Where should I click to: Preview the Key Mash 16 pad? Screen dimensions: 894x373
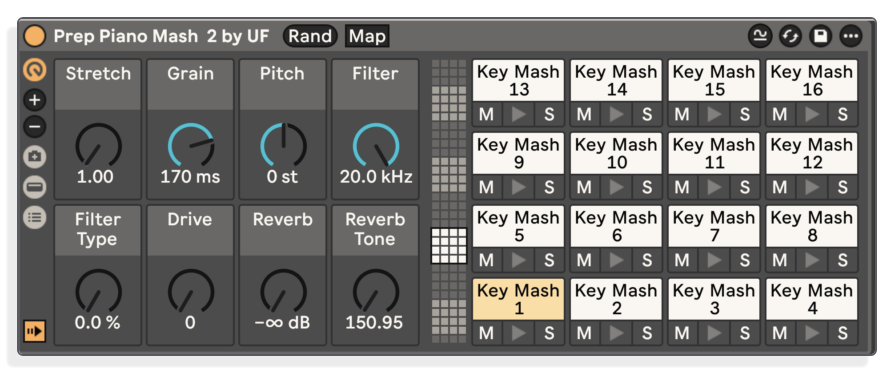pos(812,114)
